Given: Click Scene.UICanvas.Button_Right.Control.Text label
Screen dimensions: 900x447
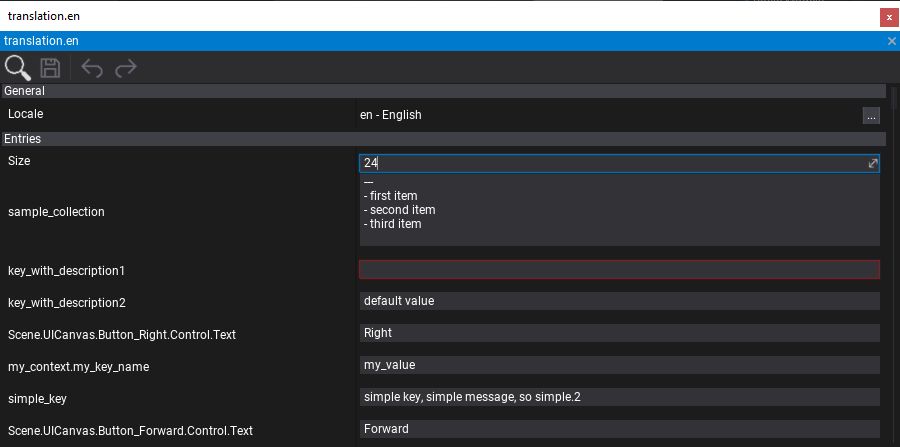Looking at the screenshot, I should [x=122, y=335].
